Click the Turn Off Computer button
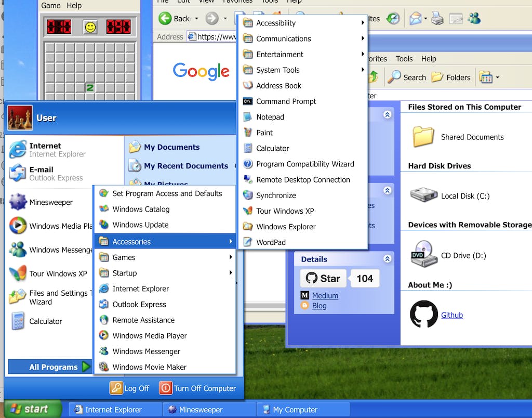The height and width of the screenshot is (418, 532). (197, 388)
